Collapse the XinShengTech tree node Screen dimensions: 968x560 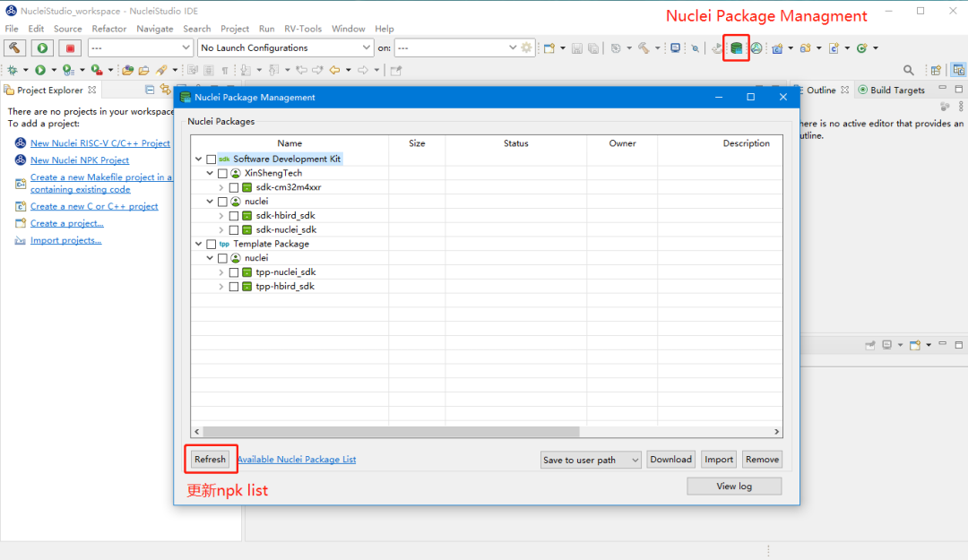pos(210,174)
